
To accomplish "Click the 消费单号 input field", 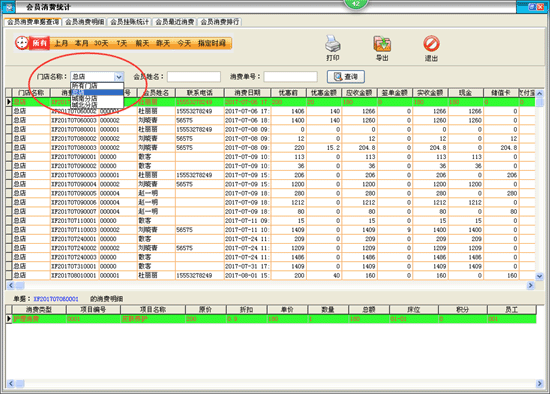I will [290, 76].
